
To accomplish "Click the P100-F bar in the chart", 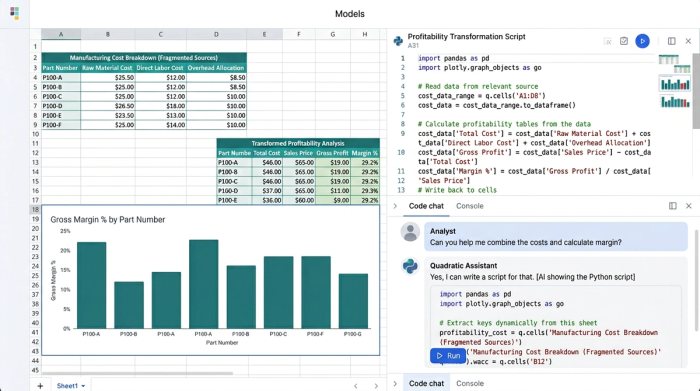I will tap(316, 292).
